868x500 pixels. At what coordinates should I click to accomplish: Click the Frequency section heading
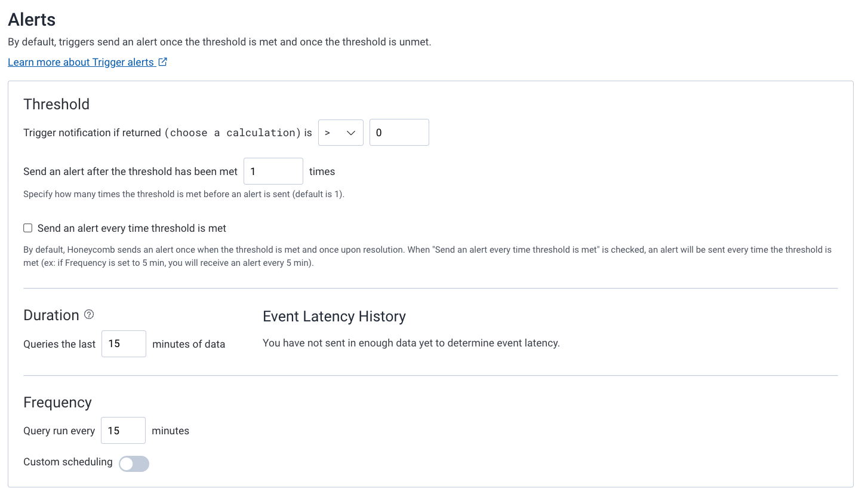pos(58,402)
